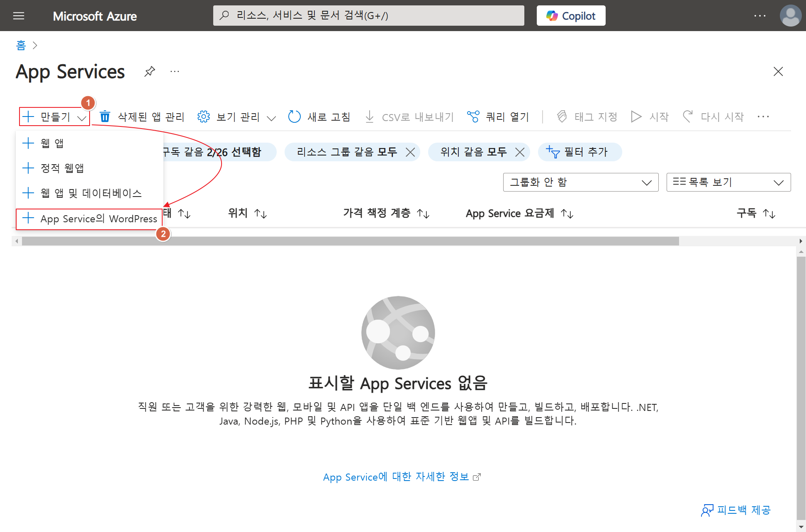Click the horizontal scrollbar thumb
This screenshot has width=806, height=532.
(350, 241)
